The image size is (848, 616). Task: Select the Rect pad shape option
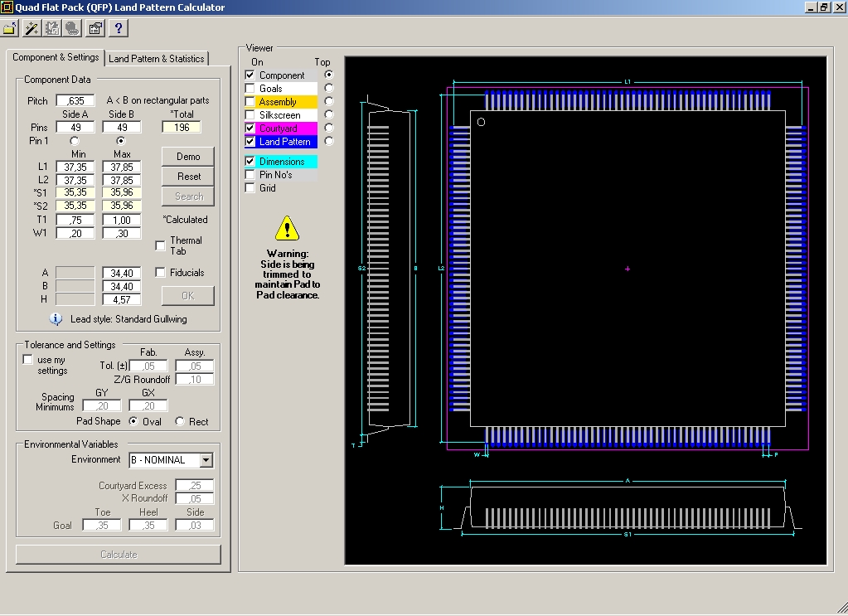pyautogui.click(x=180, y=421)
